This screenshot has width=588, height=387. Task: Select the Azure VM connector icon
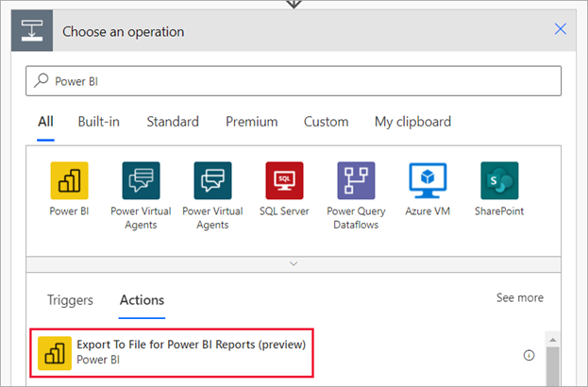pyautogui.click(x=428, y=180)
